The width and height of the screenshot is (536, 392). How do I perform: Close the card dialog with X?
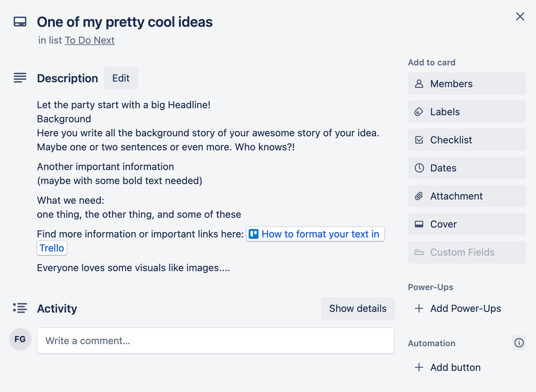click(x=520, y=17)
